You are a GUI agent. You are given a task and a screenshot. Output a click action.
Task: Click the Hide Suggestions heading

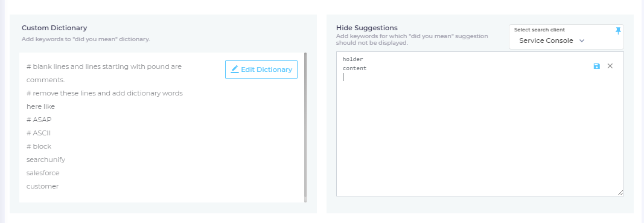[x=367, y=28]
